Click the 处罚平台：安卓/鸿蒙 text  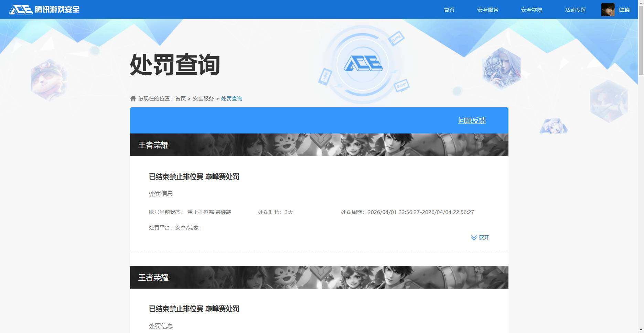tap(174, 227)
